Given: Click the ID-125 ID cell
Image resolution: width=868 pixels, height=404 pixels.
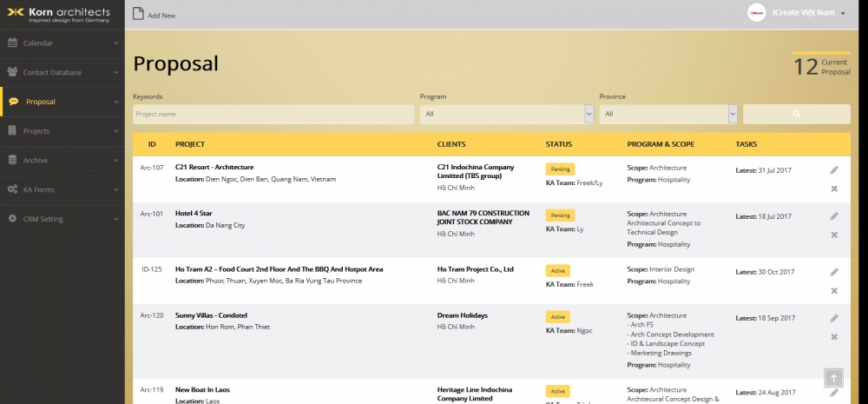Looking at the screenshot, I should tap(152, 269).
